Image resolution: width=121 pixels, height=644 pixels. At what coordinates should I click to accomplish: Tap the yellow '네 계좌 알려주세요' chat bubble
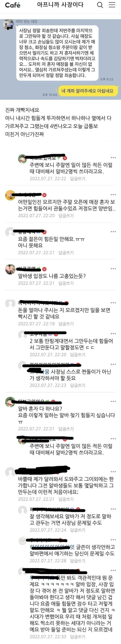87,91
